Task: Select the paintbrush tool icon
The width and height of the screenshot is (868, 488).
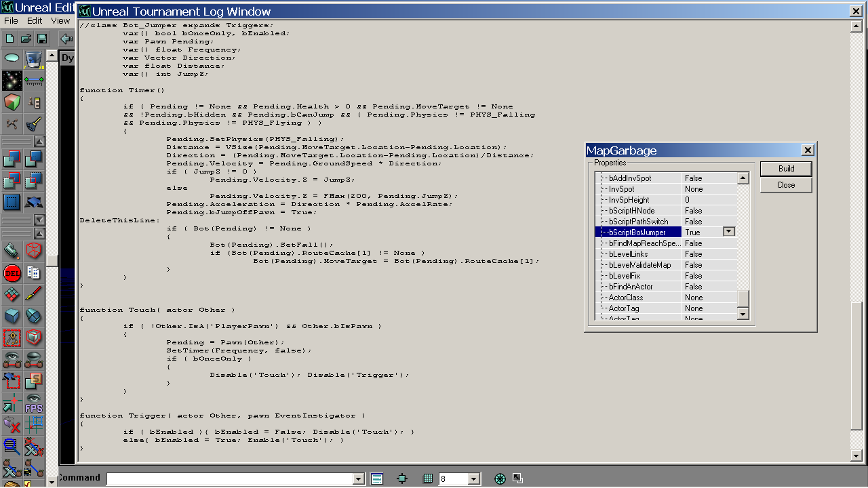Action: pyautogui.click(x=33, y=294)
